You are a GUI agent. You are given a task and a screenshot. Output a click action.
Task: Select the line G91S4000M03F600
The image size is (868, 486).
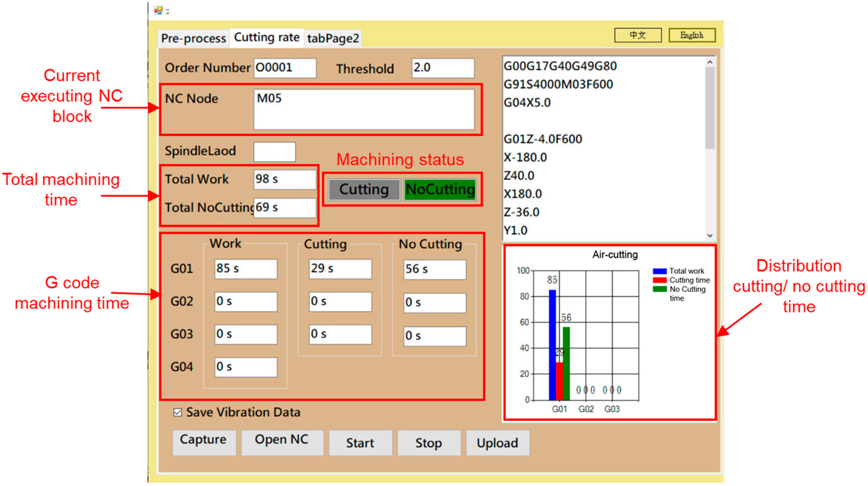pyautogui.click(x=558, y=84)
